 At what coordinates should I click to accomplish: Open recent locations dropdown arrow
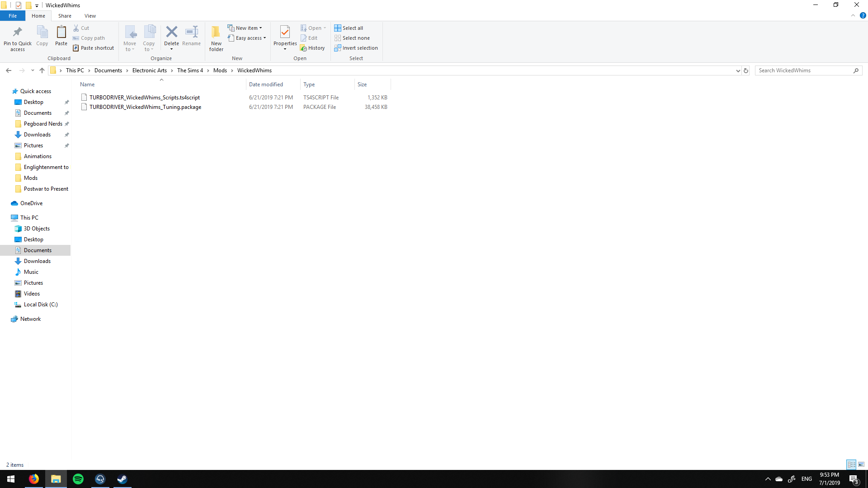(x=33, y=70)
